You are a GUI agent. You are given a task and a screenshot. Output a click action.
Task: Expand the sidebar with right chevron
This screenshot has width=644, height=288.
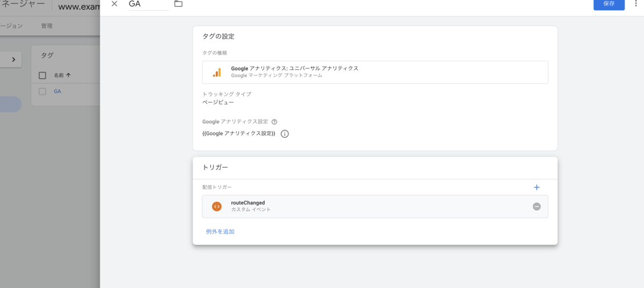tap(13, 60)
